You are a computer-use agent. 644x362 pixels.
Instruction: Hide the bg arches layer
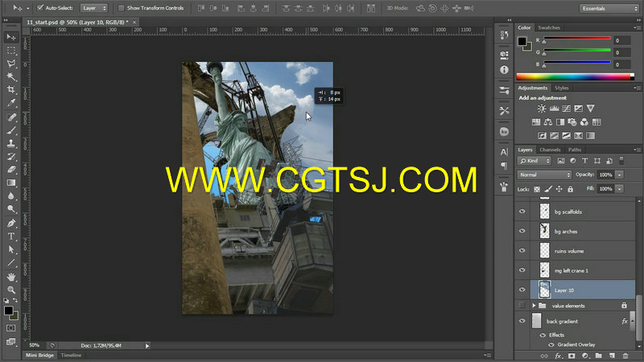click(x=522, y=231)
